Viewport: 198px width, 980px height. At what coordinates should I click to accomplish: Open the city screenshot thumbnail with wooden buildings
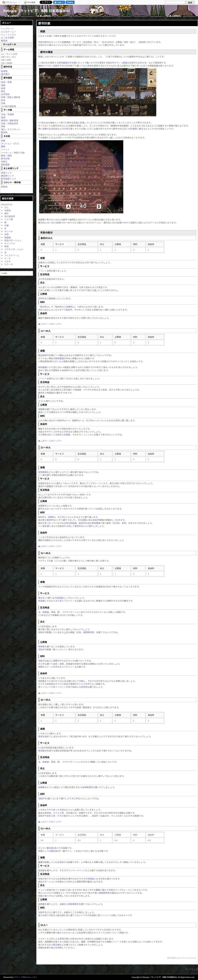pos(98,92)
